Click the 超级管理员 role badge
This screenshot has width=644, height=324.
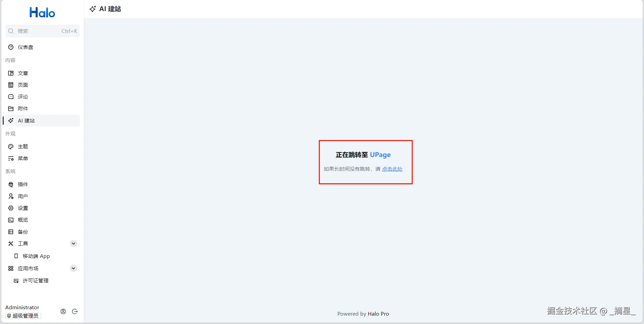coord(23,316)
